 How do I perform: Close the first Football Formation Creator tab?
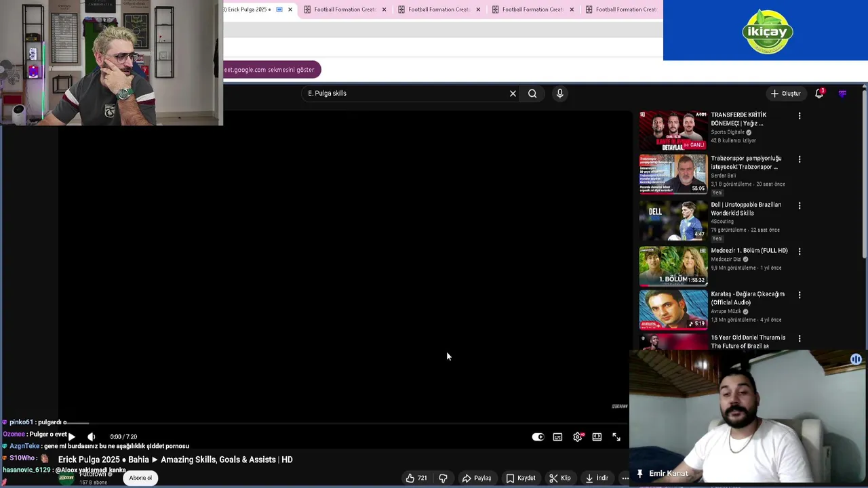tap(384, 9)
